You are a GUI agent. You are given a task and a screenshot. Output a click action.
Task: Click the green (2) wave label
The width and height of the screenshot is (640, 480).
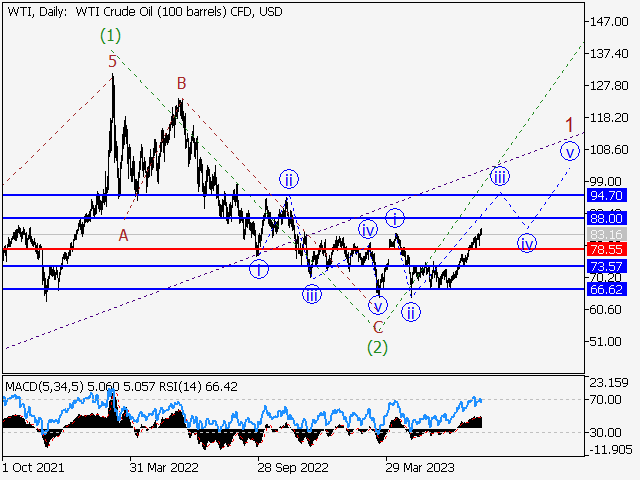[378, 347]
